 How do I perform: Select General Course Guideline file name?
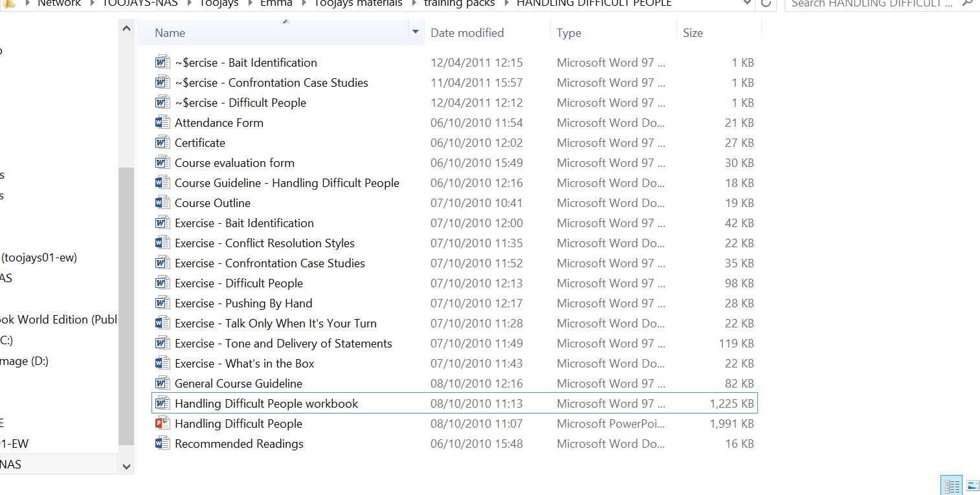[x=238, y=383]
